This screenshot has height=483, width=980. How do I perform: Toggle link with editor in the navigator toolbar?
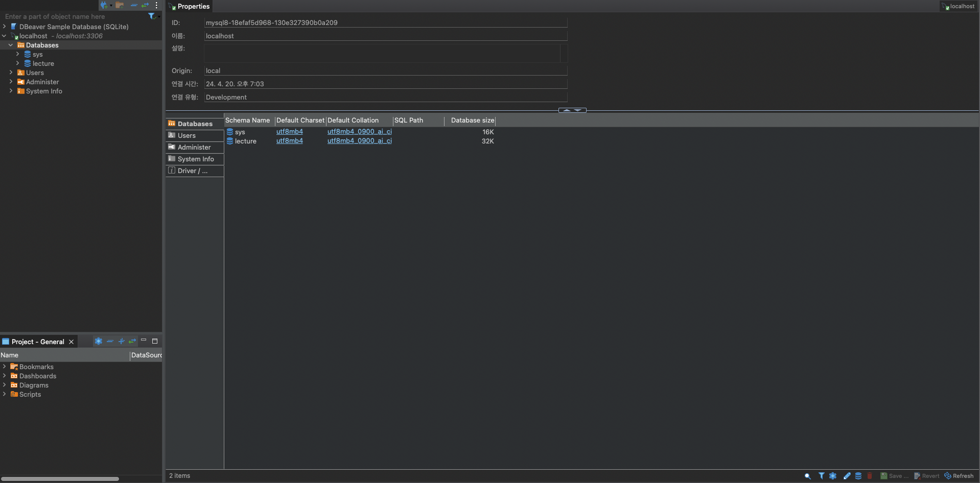coord(145,5)
